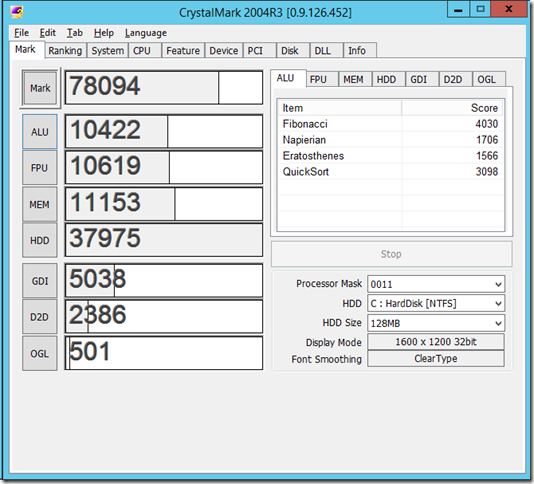
Task: Switch to the System tab
Action: 108,51
